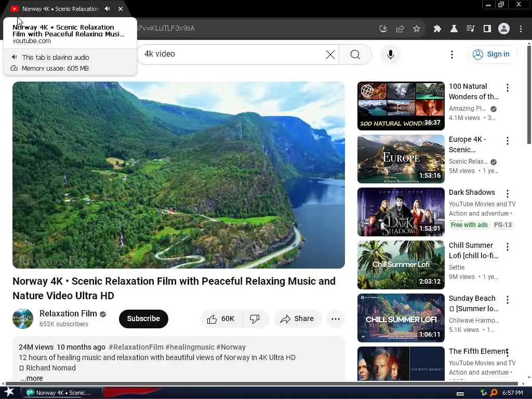Click the orange magnifier tray icon
The height and width of the screenshot is (399, 532).
tap(494, 393)
